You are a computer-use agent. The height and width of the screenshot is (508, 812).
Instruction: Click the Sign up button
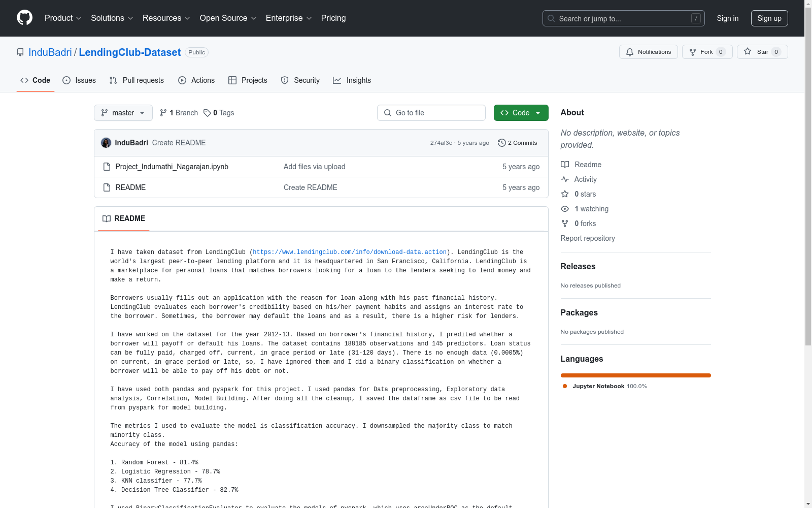click(769, 18)
